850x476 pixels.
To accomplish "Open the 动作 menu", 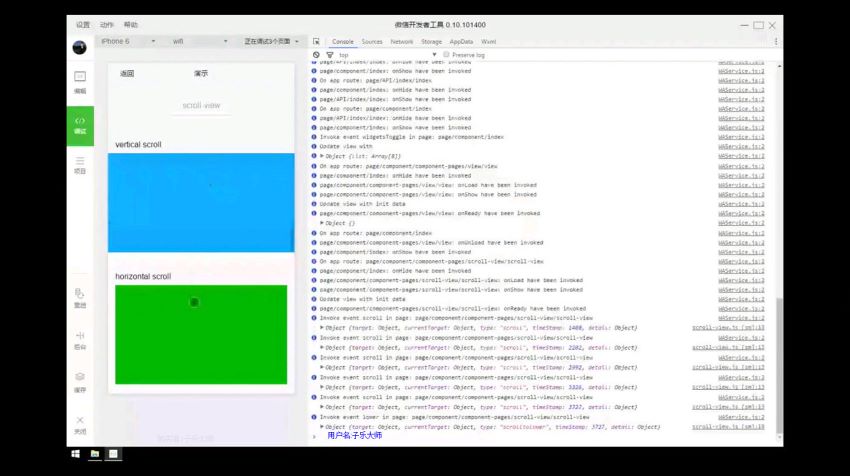I will coord(107,25).
